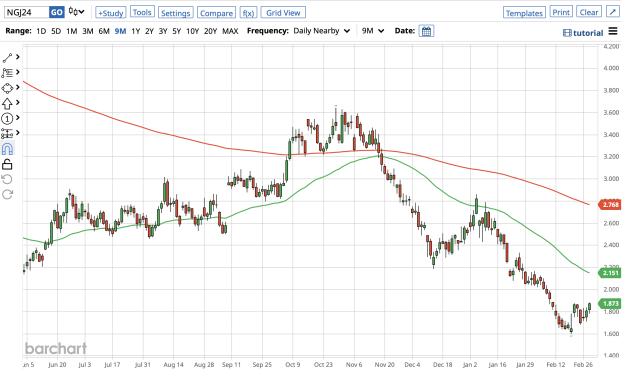Click the Print button
Viewport: 625px width, 379px height.
click(x=561, y=12)
